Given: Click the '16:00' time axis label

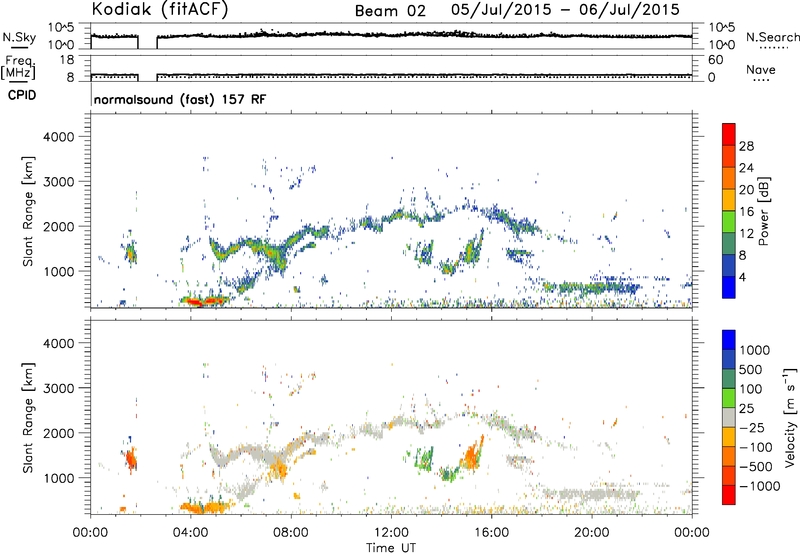Looking at the screenshot, I should point(491,533).
